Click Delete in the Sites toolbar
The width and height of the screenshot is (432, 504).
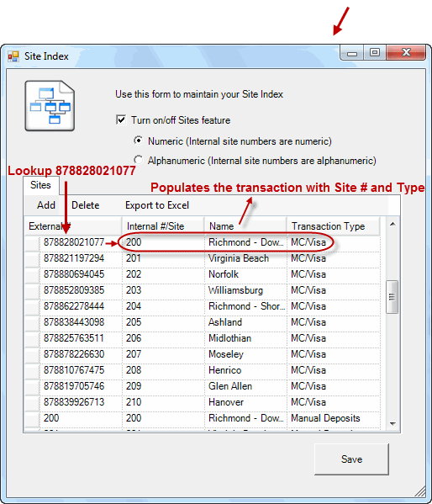[x=86, y=205]
